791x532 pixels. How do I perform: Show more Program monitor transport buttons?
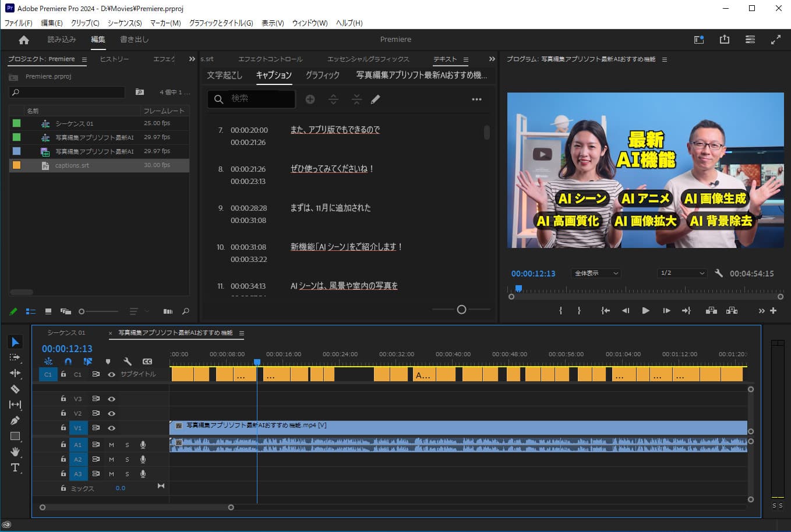click(x=761, y=311)
